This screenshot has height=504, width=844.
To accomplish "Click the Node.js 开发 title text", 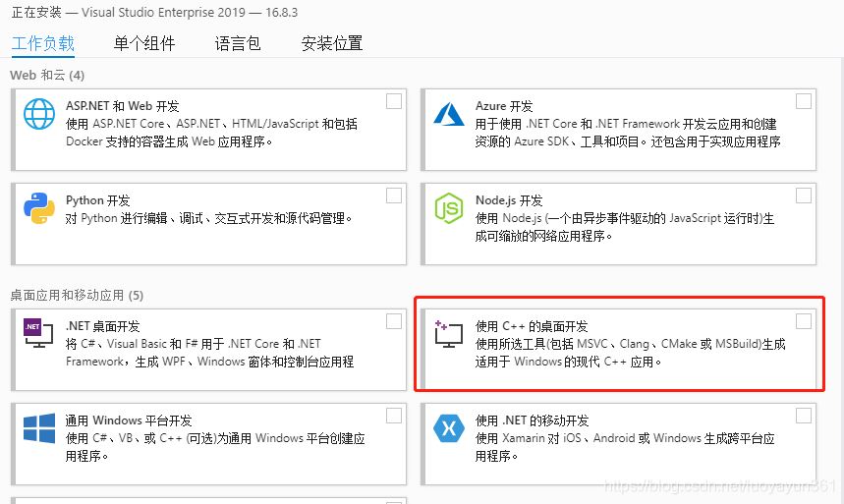I will tap(509, 200).
